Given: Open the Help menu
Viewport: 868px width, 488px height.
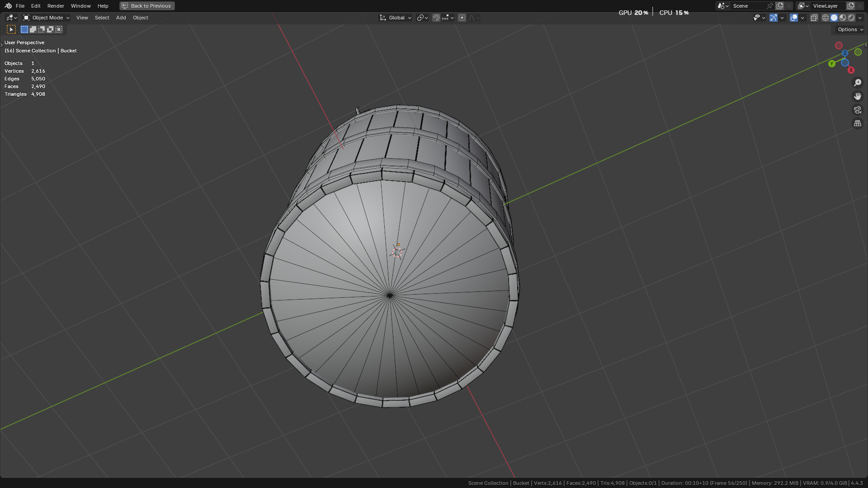Looking at the screenshot, I should click(103, 6).
